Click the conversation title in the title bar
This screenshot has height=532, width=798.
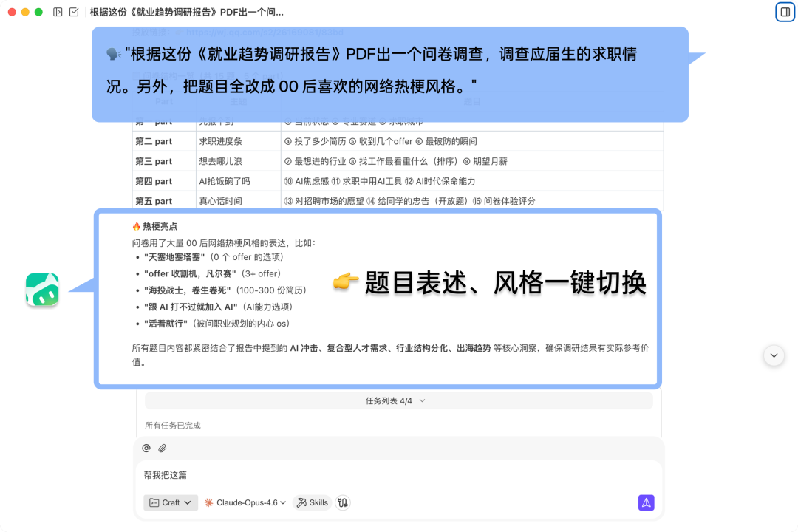tap(187, 13)
